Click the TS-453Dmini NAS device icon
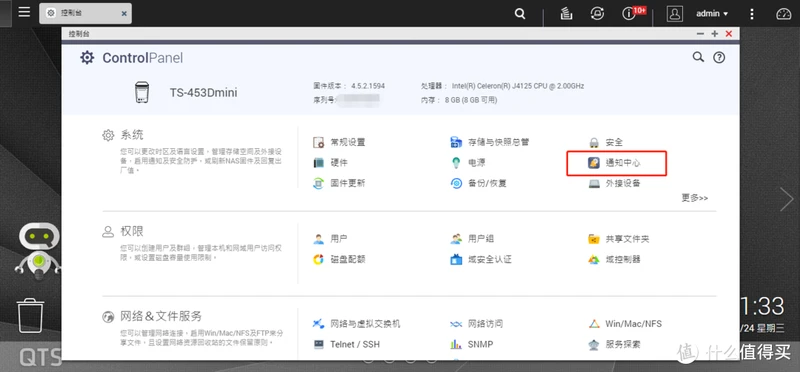This screenshot has height=372, width=800. point(142,93)
